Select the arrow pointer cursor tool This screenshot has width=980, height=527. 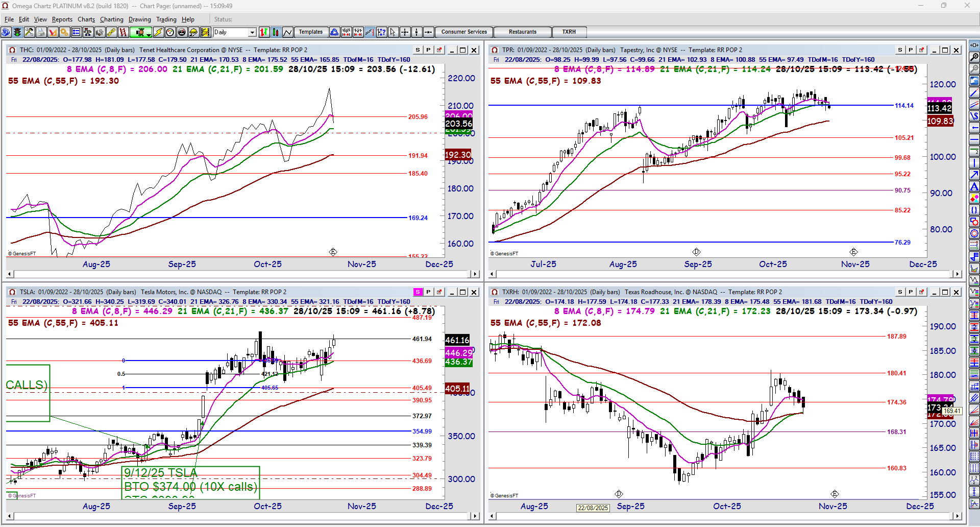(x=393, y=32)
